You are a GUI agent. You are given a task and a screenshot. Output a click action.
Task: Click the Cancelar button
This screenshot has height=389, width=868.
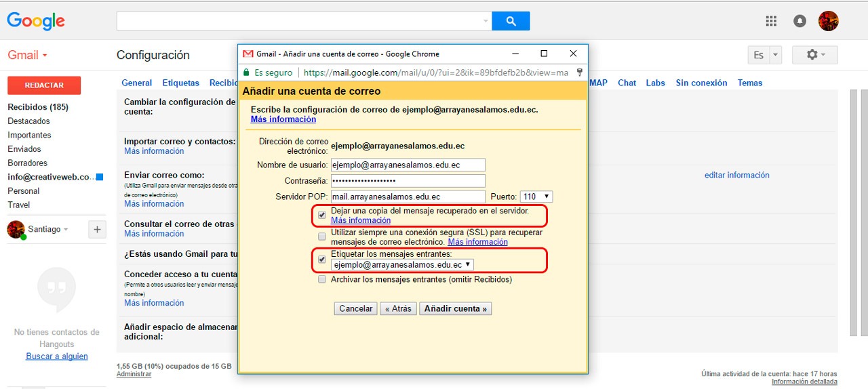point(355,308)
